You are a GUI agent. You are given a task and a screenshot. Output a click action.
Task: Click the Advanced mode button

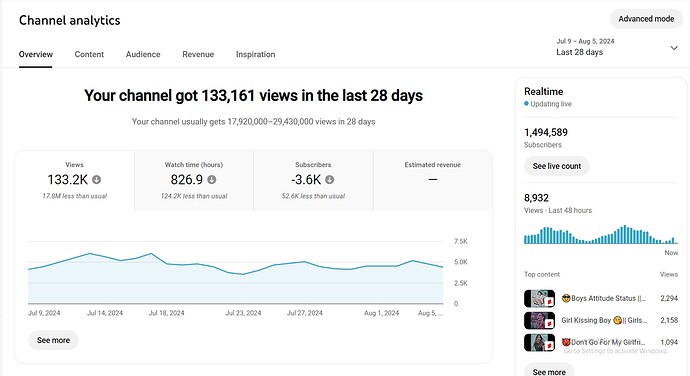click(646, 19)
